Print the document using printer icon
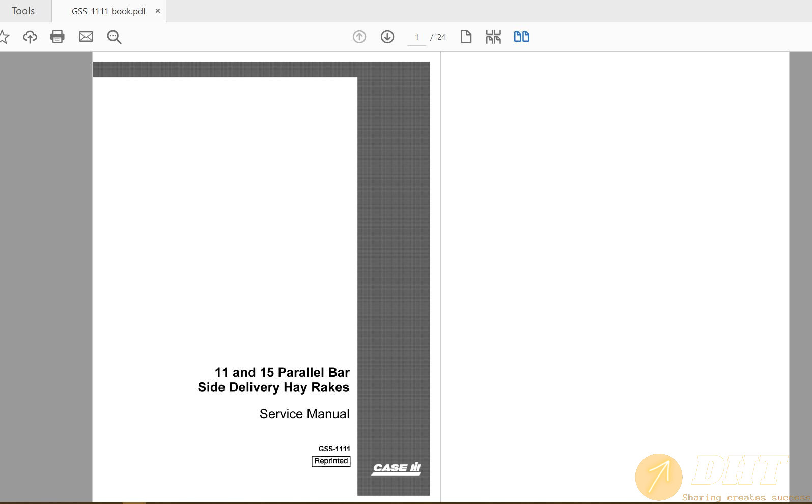Image resolution: width=812 pixels, height=504 pixels. 58,37
